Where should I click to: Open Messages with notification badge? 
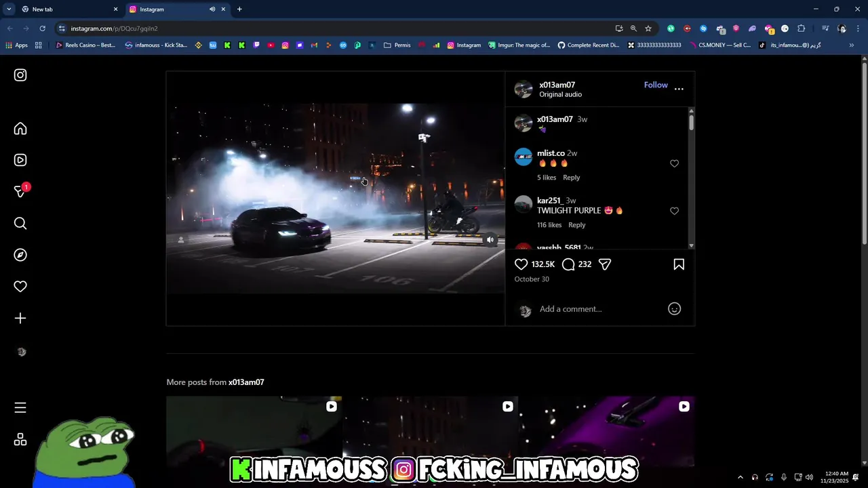point(21,191)
